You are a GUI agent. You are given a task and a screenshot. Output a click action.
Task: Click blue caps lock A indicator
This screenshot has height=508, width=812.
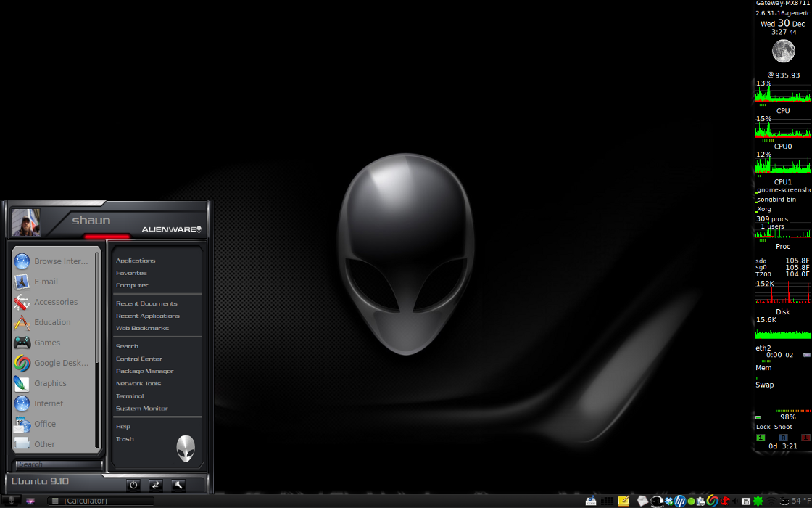783,438
